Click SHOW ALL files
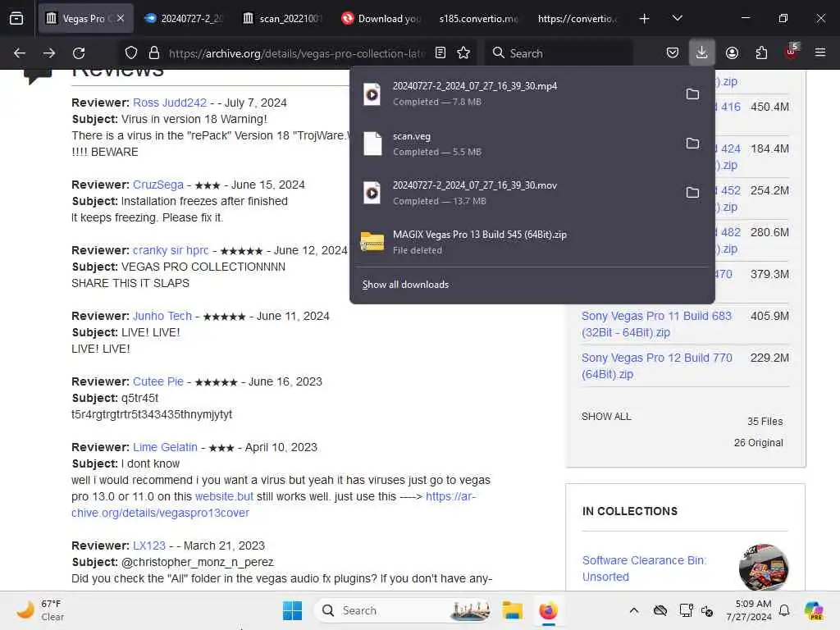The width and height of the screenshot is (840, 630). coord(606,416)
